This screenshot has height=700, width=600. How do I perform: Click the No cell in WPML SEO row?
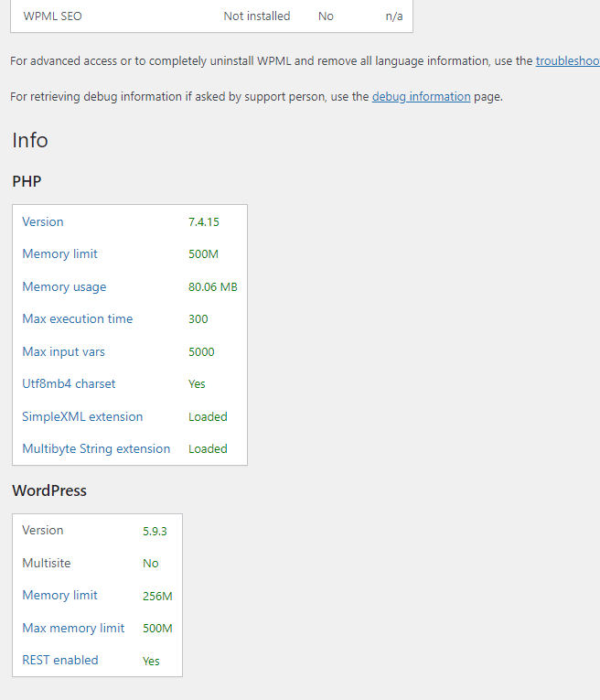[326, 16]
